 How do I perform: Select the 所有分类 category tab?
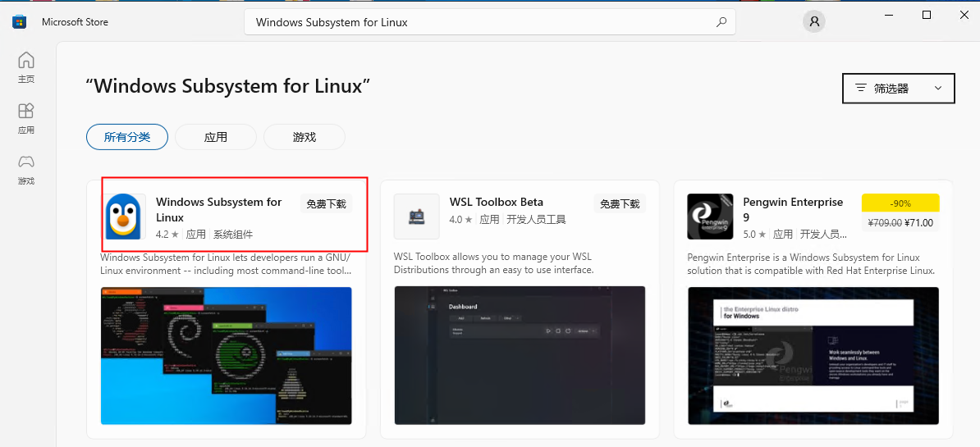click(127, 137)
